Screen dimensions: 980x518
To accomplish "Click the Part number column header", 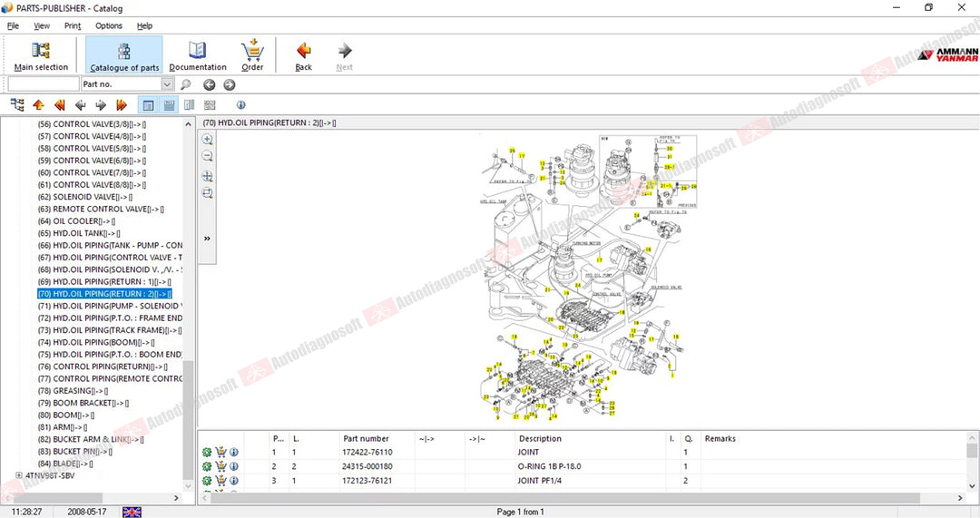I will point(377,439).
